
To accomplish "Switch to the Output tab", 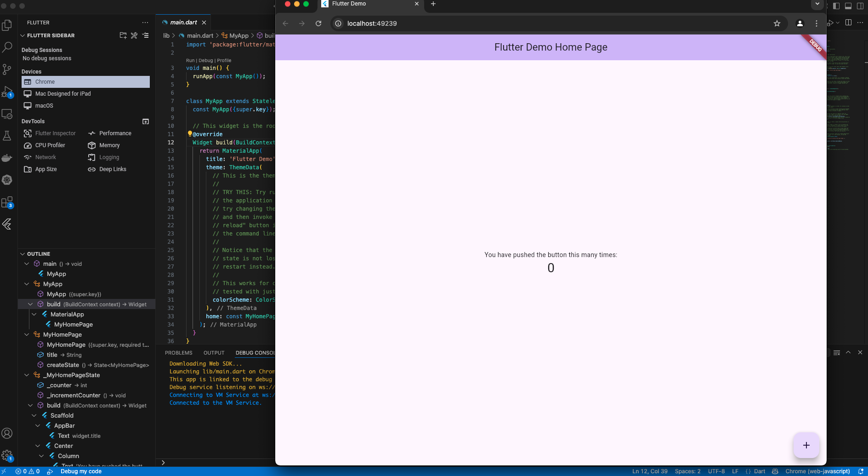I will [214, 353].
